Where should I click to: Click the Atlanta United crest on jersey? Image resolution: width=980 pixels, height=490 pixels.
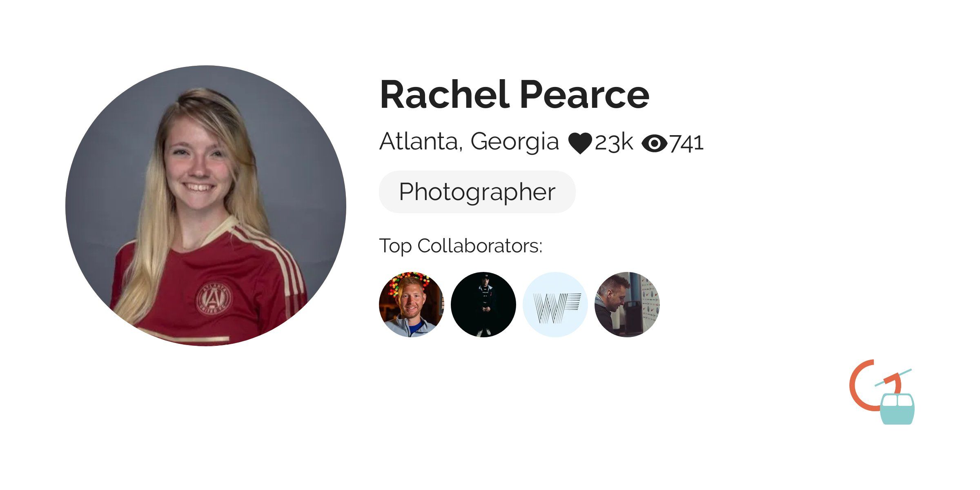point(214,298)
